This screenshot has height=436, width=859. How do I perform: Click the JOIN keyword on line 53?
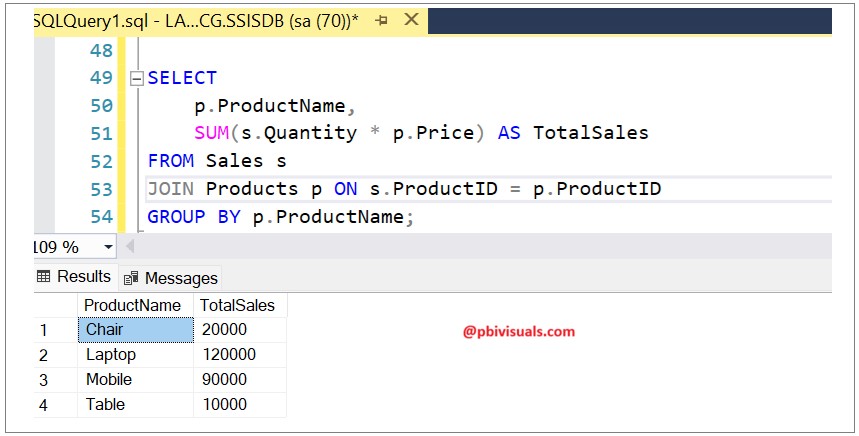pyautogui.click(x=171, y=189)
